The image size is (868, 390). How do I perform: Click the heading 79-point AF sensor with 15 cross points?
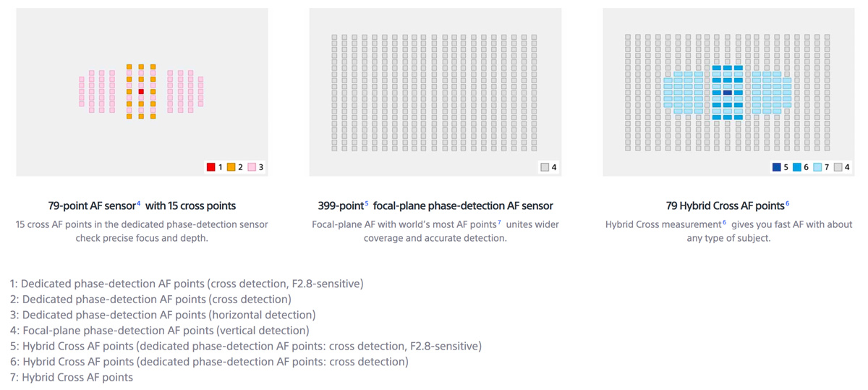click(x=142, y=206)
